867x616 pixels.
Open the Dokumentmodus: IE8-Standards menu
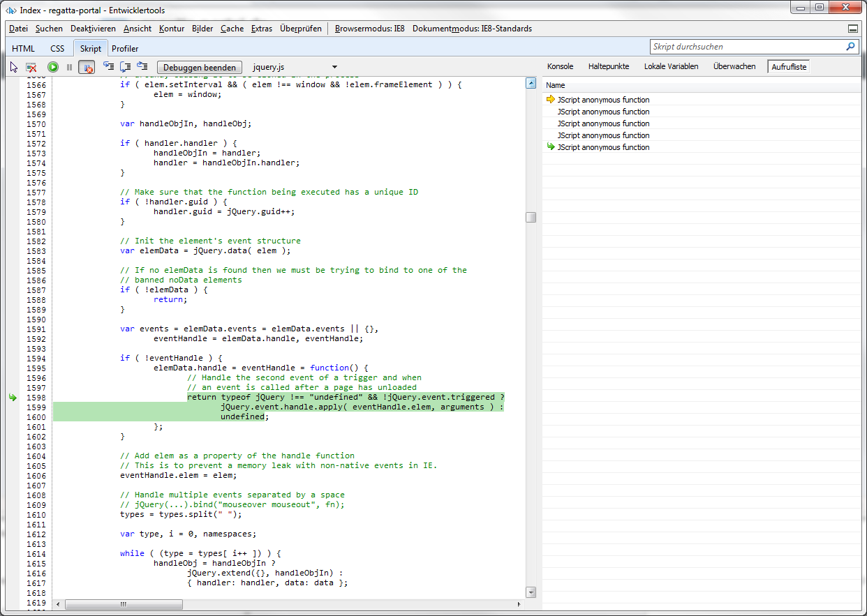472,29
